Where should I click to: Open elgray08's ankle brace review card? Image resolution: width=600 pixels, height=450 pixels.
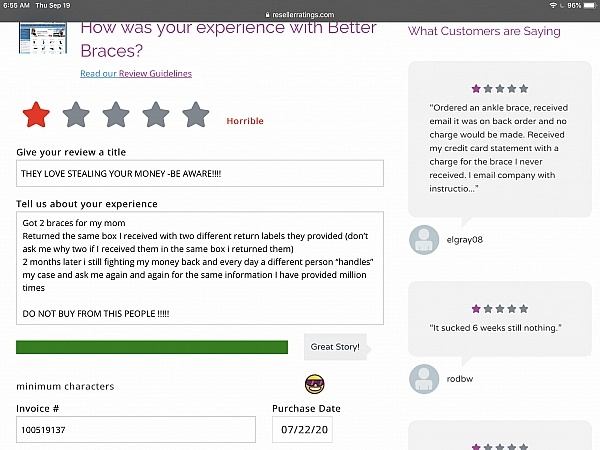point(500,139)
